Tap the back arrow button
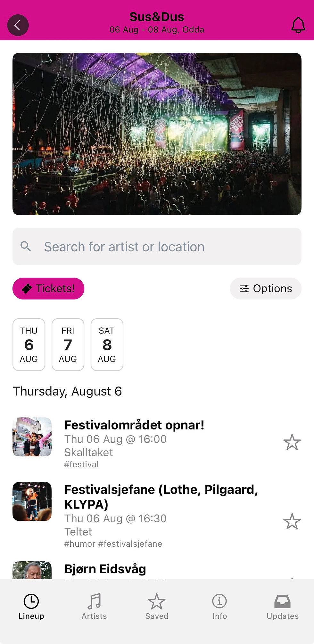 [18, 25]
